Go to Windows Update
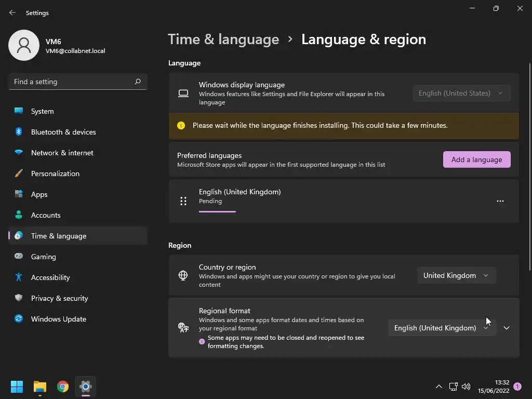Viewport: 532px width, 399px height. coord(78,319)
